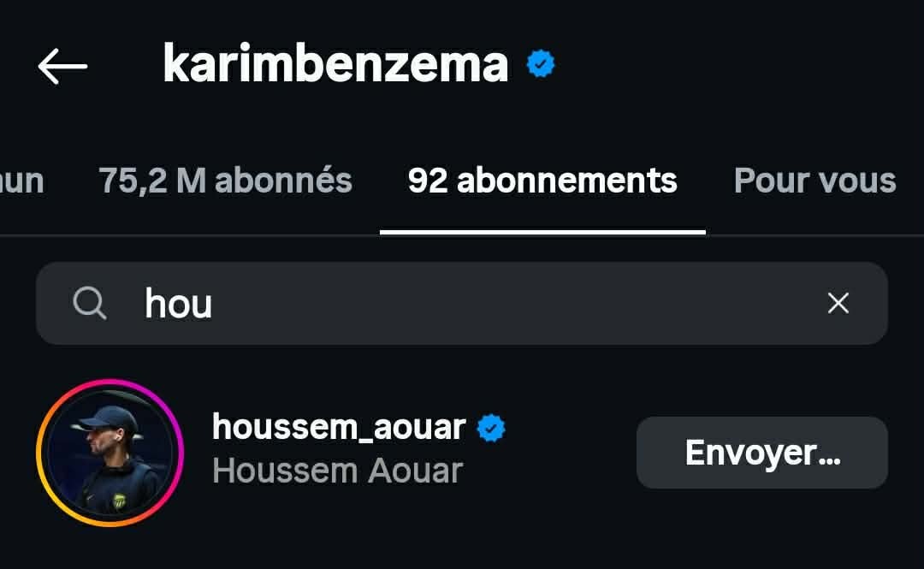Click the verified badge next to houssem_aouar
The width and height of the screenshot is (924, 569).
[x=491, y=428]
